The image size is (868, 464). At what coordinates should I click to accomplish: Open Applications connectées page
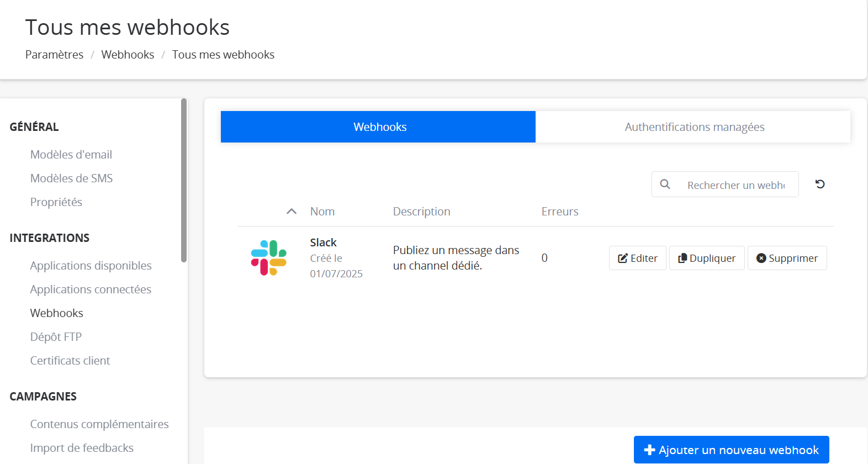tap(91, 289)
